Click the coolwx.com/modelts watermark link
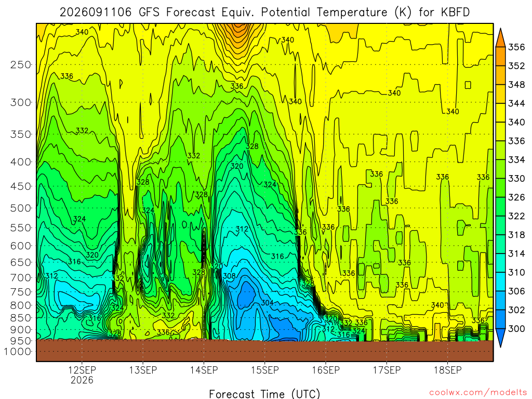This screenshot has width=532, height=399. 478,393
